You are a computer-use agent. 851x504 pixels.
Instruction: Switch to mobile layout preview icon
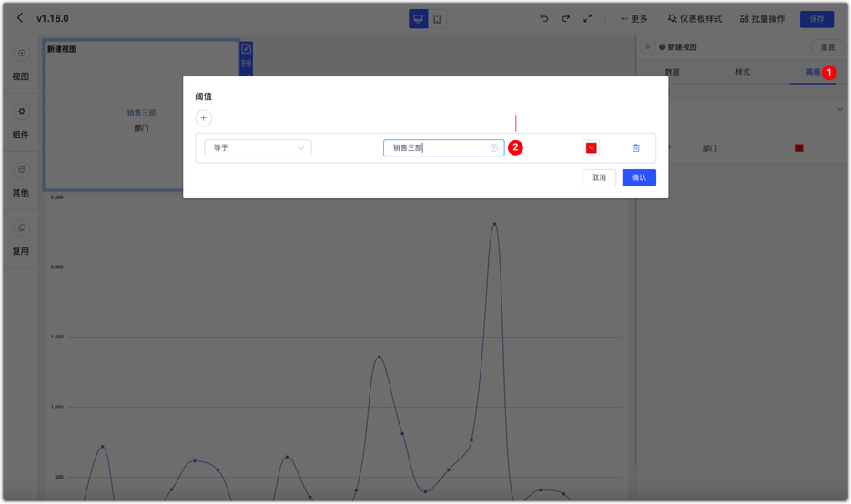pos(437,19)
